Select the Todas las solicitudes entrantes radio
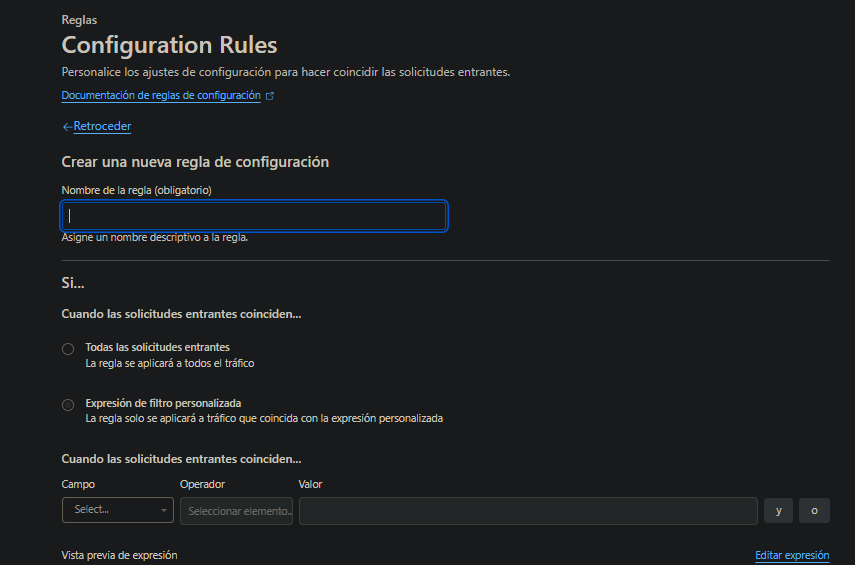The height and width of the screenshot is (565, 855). point(68,349)
